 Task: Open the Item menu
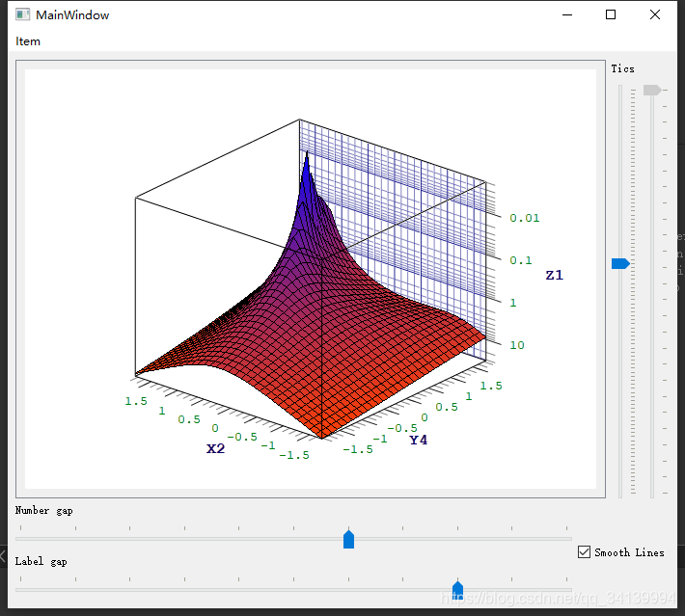point(28,41)
